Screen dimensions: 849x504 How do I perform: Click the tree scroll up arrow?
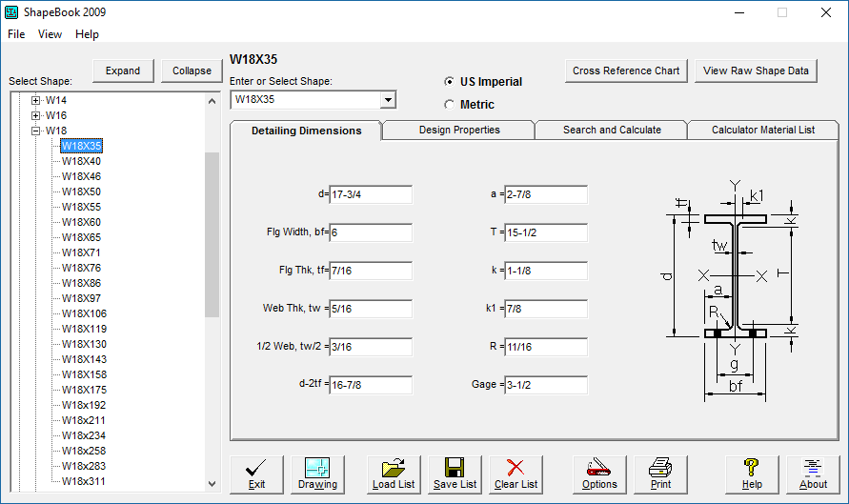tap(212, 101)
